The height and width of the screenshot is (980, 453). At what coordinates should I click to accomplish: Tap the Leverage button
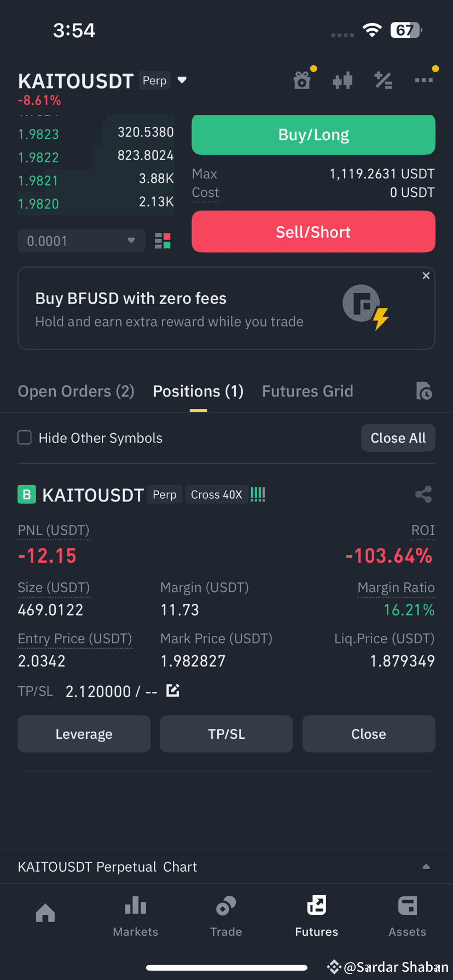point(84,734)
